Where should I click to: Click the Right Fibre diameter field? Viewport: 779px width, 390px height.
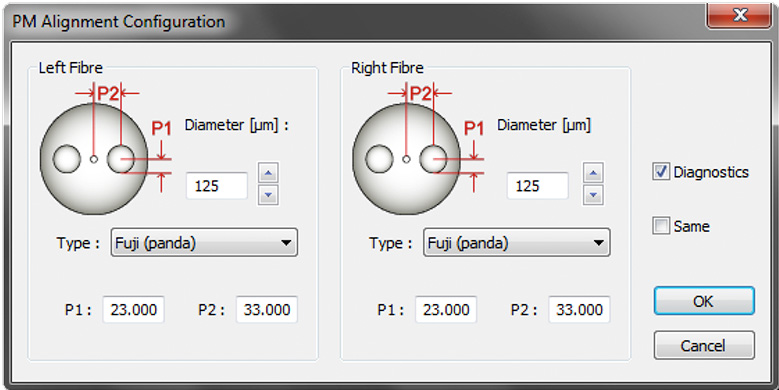pos(538,186)
